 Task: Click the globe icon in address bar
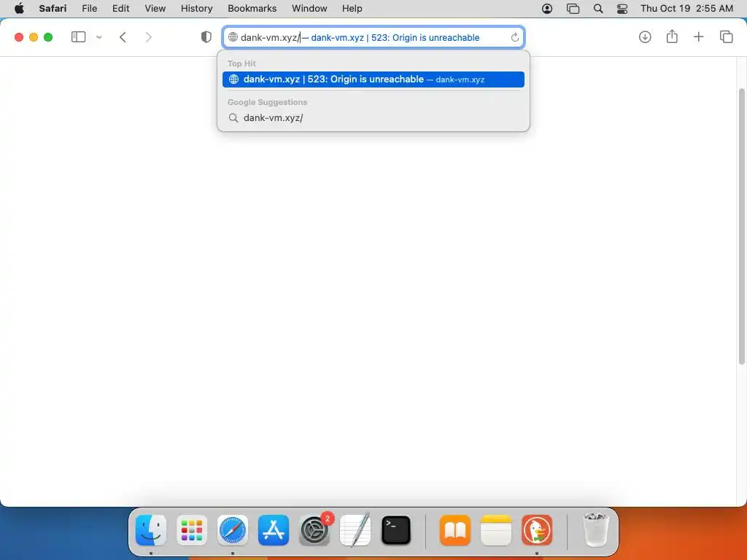click(233, 37)
